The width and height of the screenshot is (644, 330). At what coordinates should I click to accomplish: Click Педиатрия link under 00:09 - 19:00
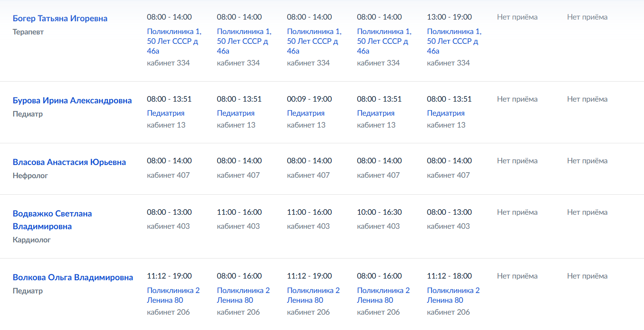click(306, 113)
